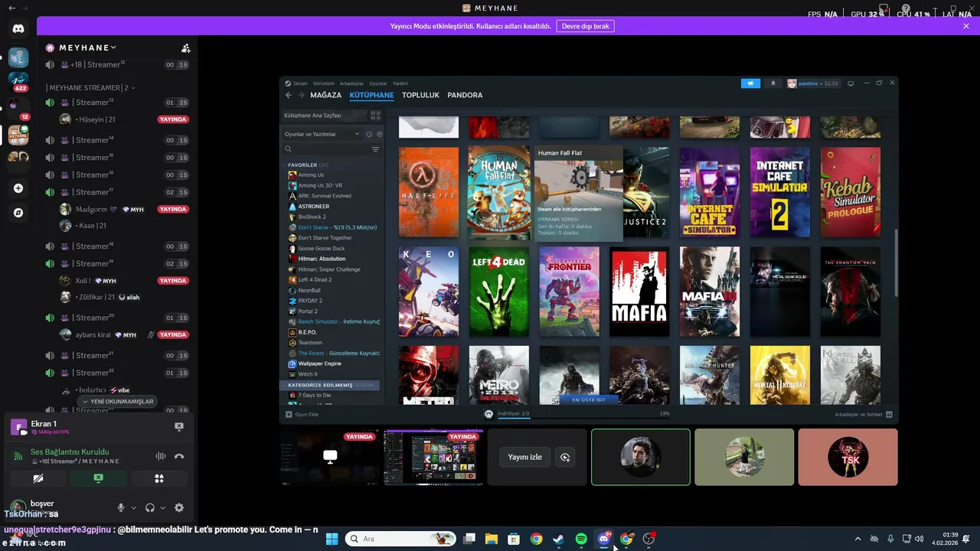Open the Oyunlar menu in Steam

(378, 83)
